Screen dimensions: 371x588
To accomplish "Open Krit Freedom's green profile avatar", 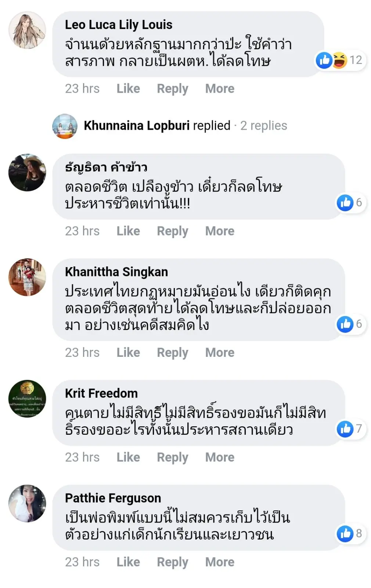I will click(x=27, y=399).
